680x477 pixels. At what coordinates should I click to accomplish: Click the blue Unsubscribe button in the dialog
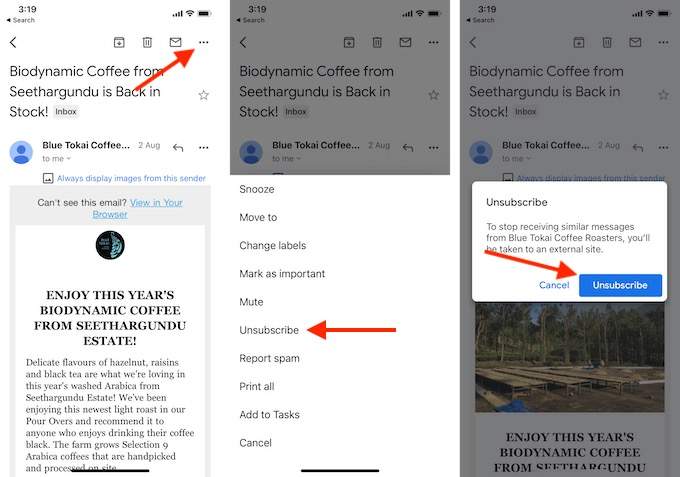click(x=620, y=285)
